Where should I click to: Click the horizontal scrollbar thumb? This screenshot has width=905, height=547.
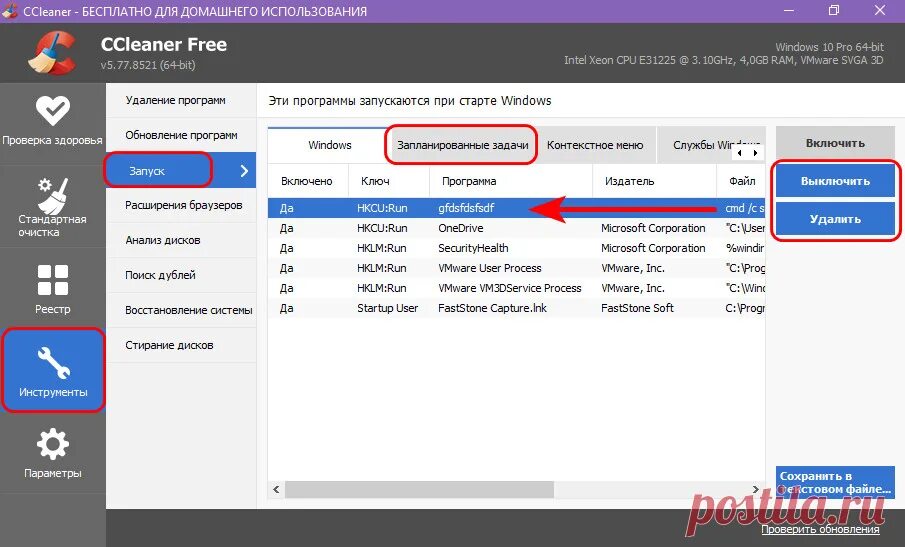point(420,489)
